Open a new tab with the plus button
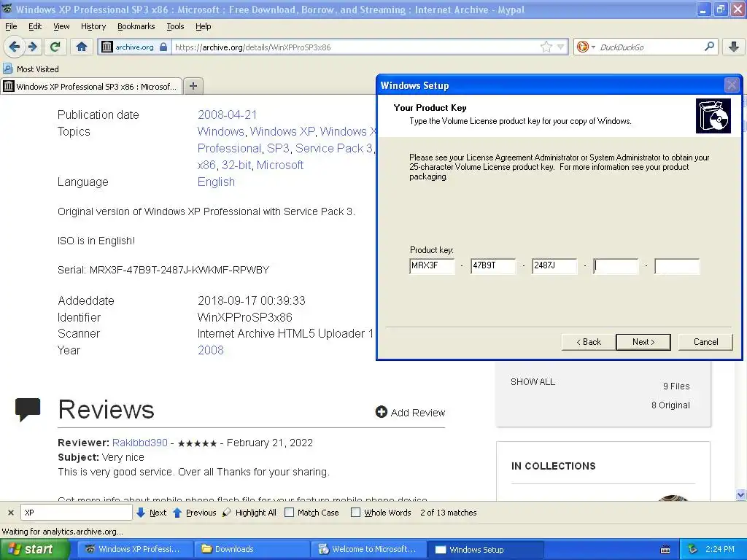The image size is (747, 560). 193,86
